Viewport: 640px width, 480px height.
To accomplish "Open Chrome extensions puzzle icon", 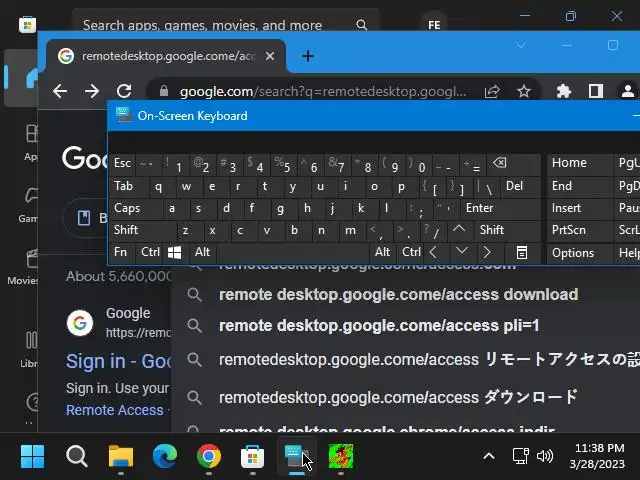I will (x=564, y=91).
